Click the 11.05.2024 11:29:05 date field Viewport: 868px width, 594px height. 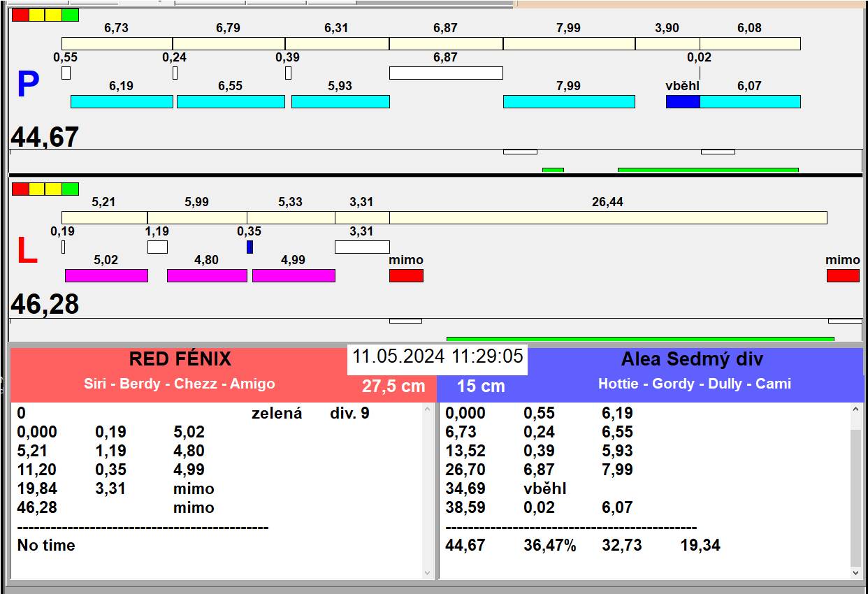pyautogui.click(x=437, y=356)
